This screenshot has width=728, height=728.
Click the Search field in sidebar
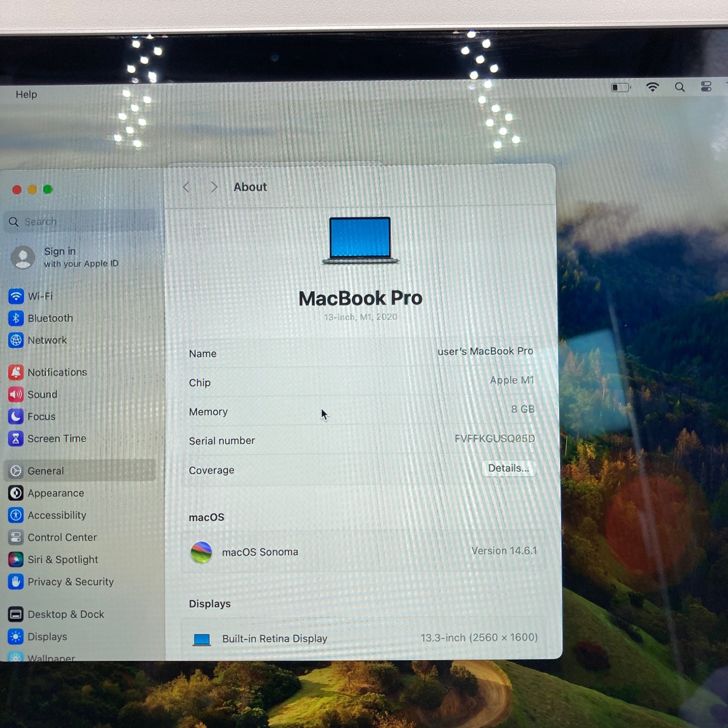pos(81,222)
